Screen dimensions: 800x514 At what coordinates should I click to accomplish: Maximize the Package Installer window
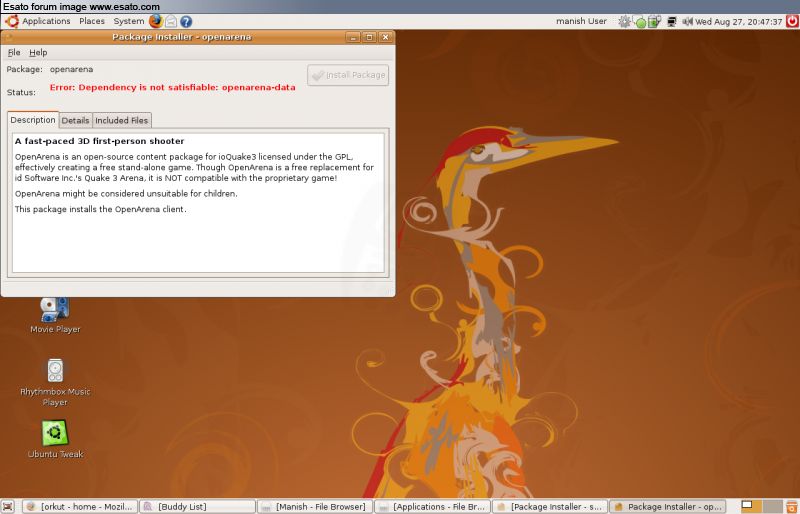coord(369,37)
